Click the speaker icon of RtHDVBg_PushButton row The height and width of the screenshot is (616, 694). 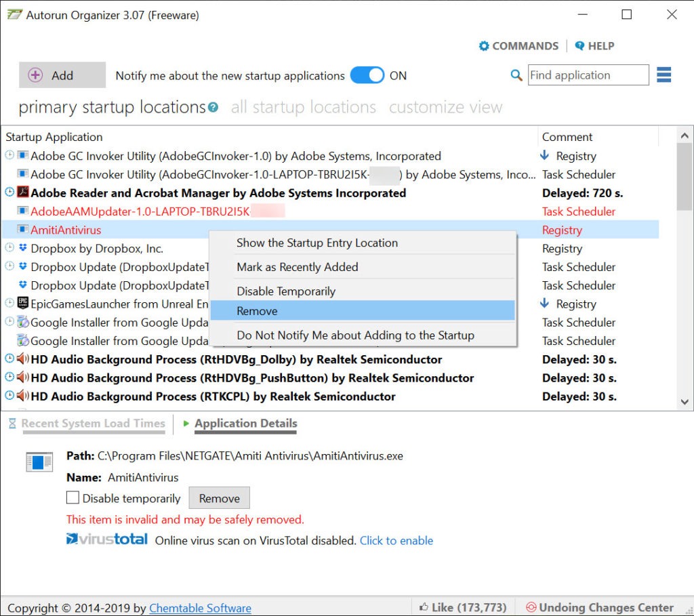click(x=23, y=377)
